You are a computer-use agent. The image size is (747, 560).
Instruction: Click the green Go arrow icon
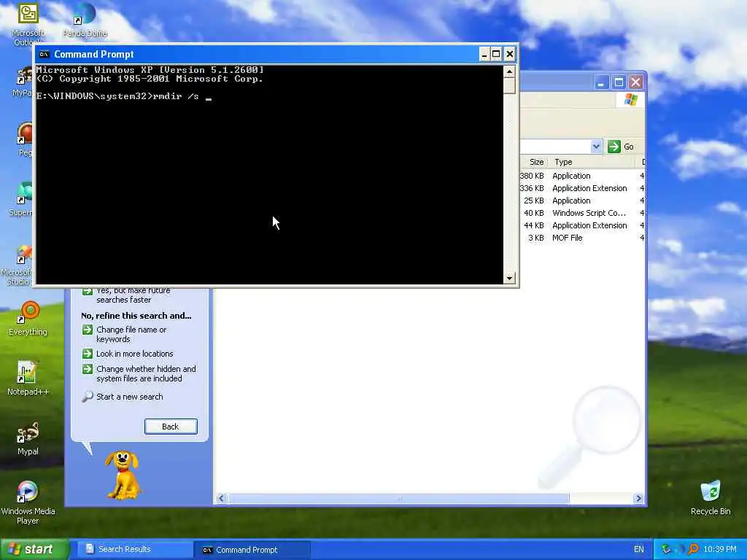tap(614, 147)
